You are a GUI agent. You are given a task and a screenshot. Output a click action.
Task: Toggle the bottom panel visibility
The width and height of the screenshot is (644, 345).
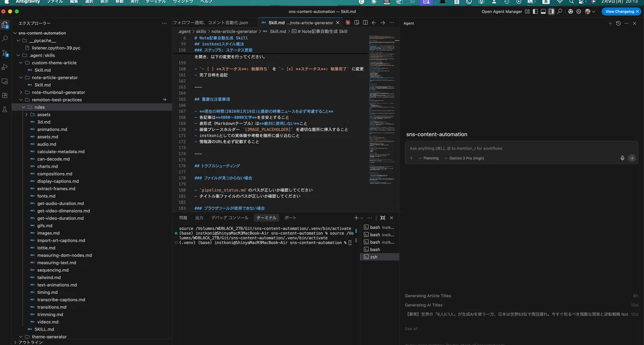(543, 11)
